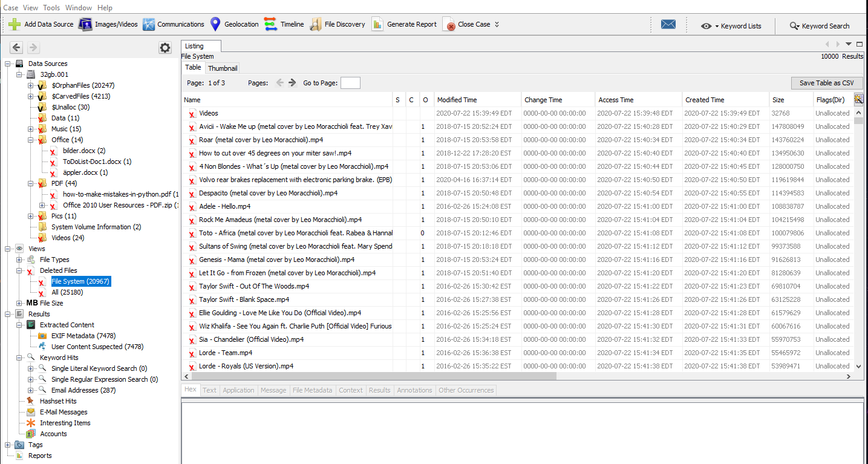
Task: Select how-to-make-mistakes-in-python.pdf in tree
Action: pos(120,194)
